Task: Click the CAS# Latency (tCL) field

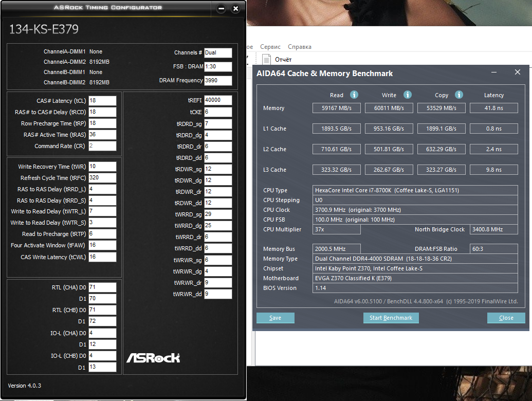Action: [x=102, y=101]
